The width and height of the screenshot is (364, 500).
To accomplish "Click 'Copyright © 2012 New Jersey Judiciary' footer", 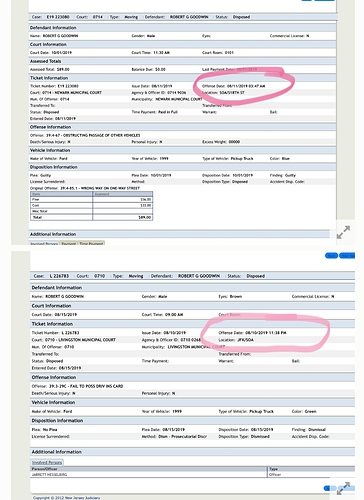I will pos(66,498).
